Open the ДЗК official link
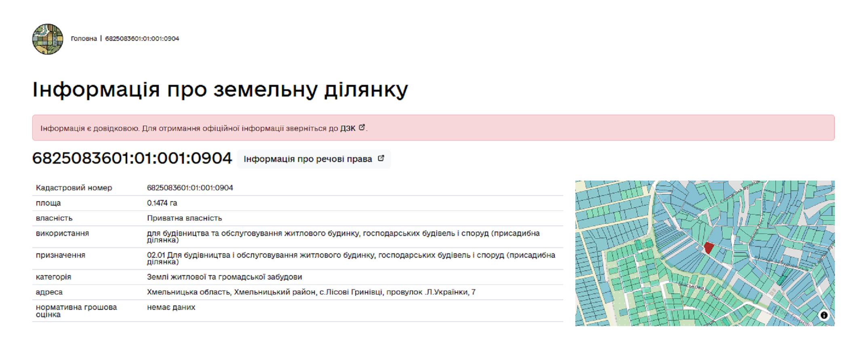The width and height of the screenshot is (868, 343). point(348,128)
